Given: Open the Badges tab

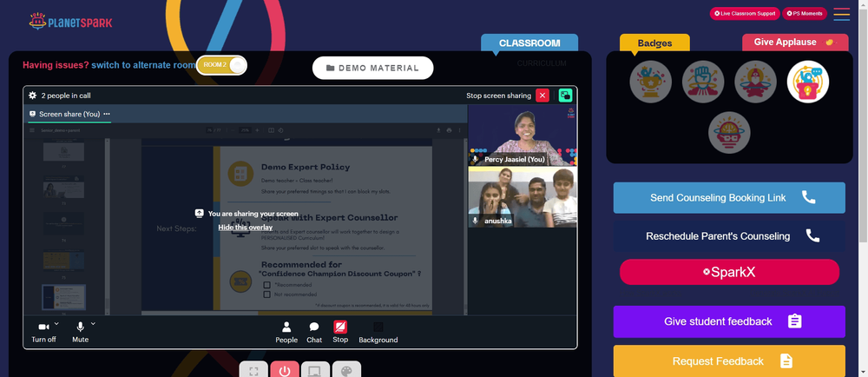Looking at the screenshot, I should click(x=654, y=43).
